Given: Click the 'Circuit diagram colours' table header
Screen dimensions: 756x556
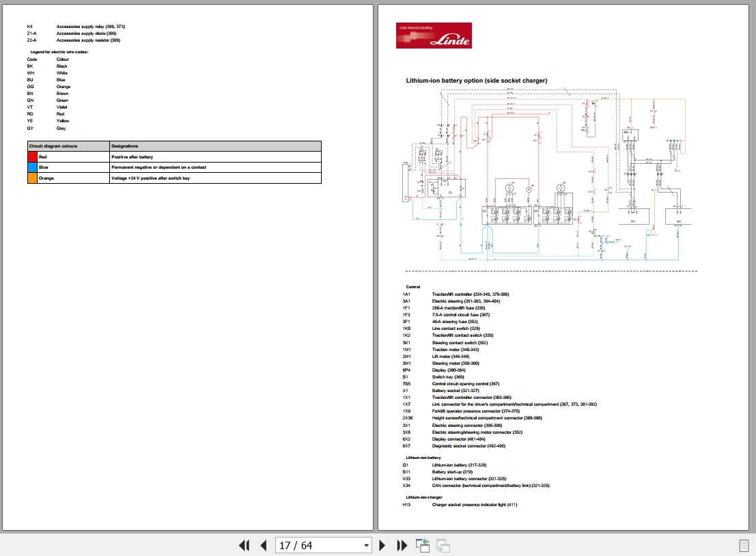Looking at the screenshot, I should 68,146.
